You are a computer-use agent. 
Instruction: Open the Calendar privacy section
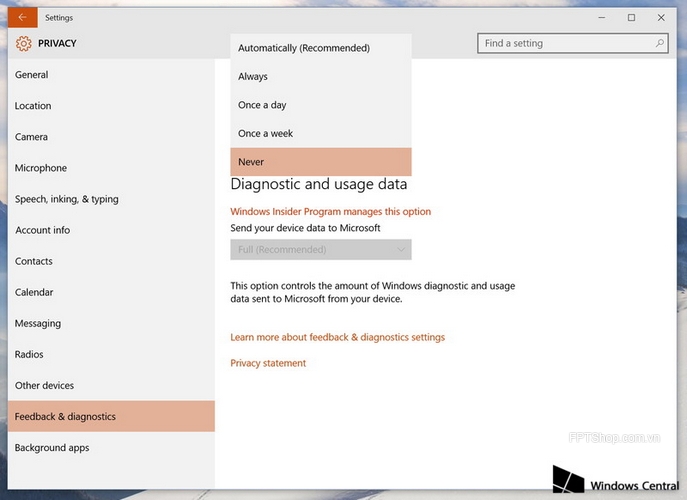[111, 292]
